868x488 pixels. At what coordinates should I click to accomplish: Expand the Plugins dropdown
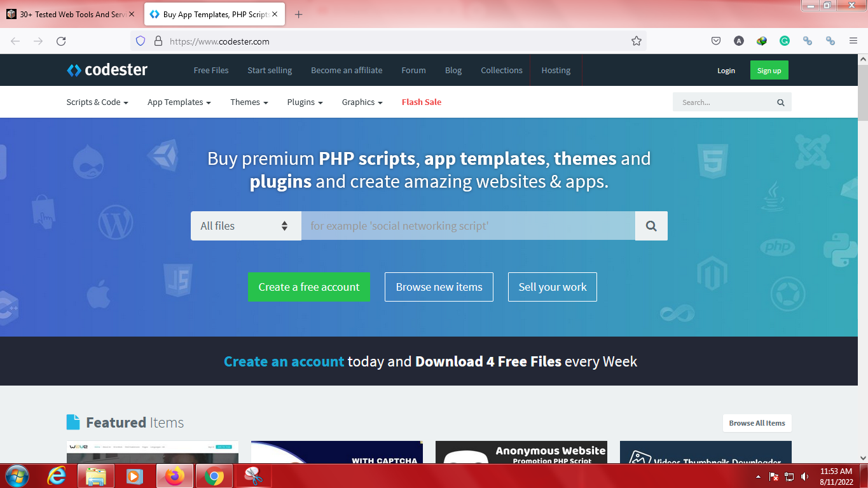pyautogui.click(x=305, y=102)
